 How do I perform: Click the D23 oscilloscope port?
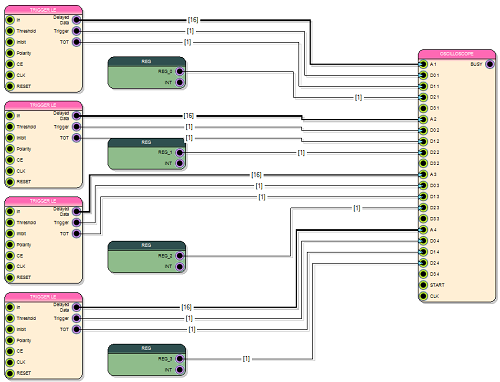point(423,208)
